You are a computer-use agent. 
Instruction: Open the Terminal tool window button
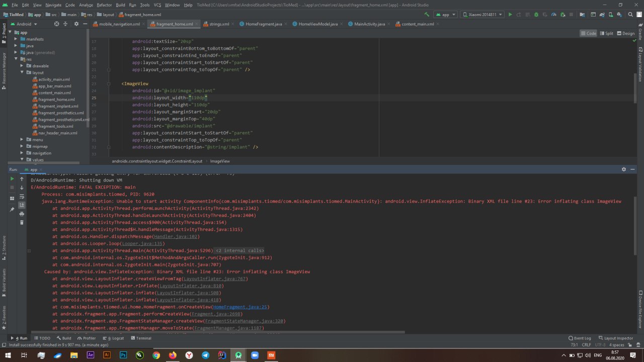coord(140,338)
